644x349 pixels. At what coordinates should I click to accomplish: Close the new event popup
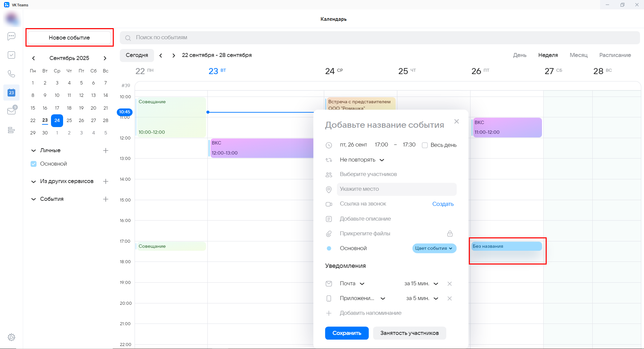pos(456,121)
